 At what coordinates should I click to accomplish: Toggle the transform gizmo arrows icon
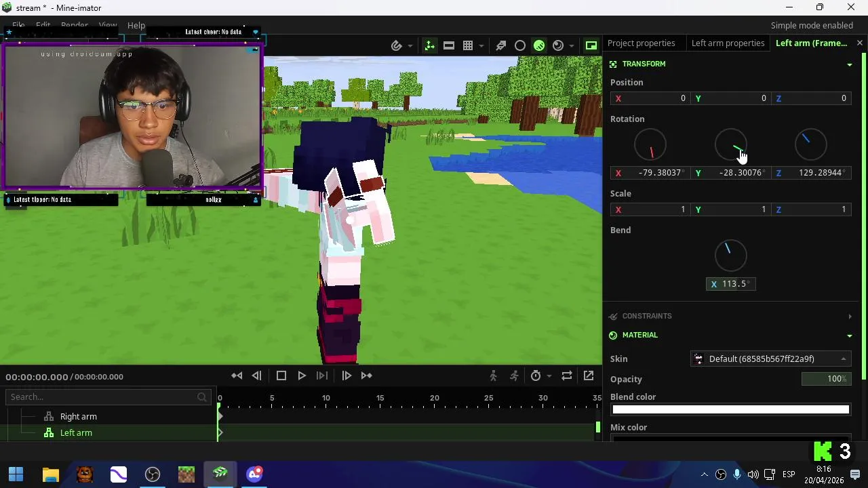pyautogui.click(x=429, y=45)
